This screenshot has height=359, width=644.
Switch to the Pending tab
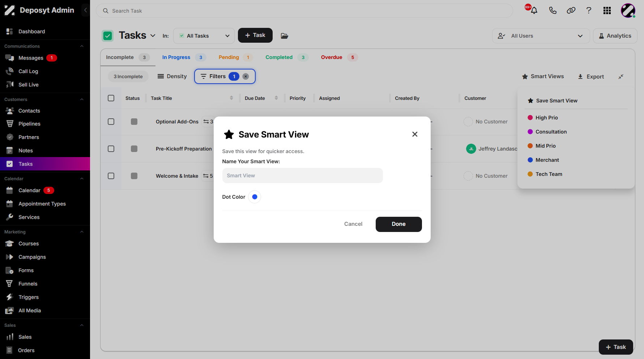[x=235, y=57]
